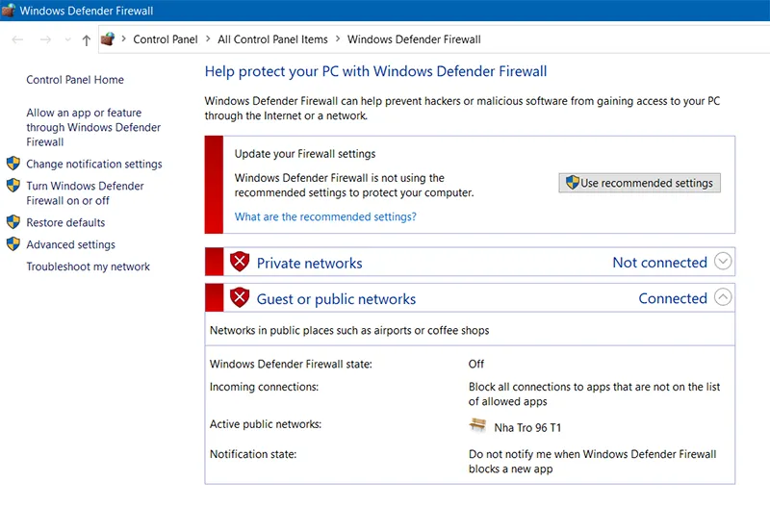Open Advanced settings from the sidebar
The image size is (770, 532).
point(70,244)
